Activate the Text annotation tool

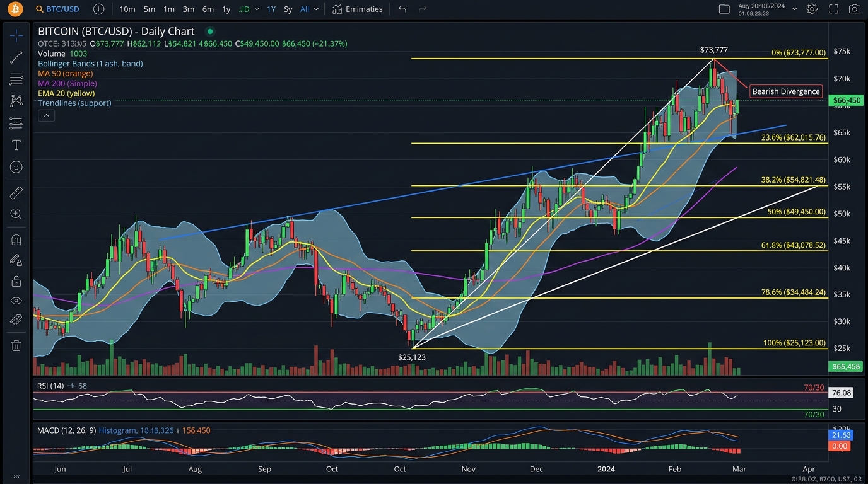(x=16, y=145)
